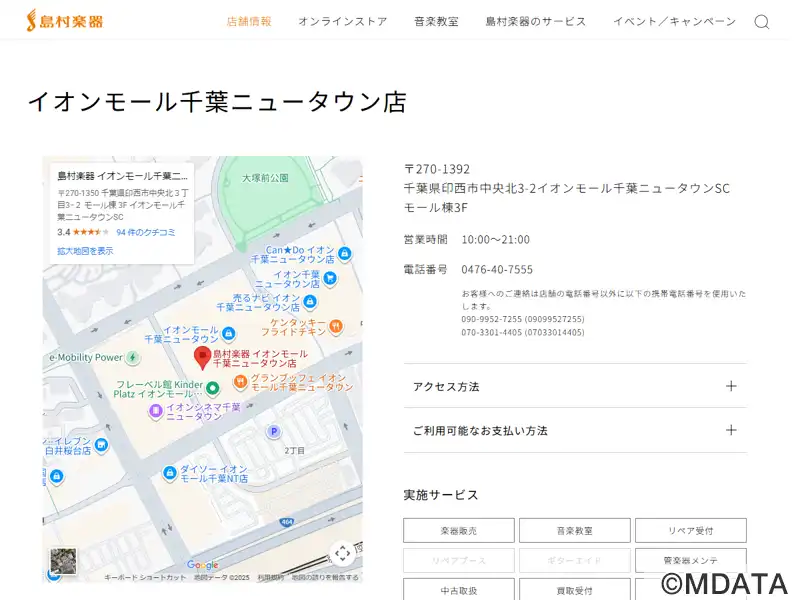Click the イオンモール千葉ニュータウン店 page heading
This screenshot has width=800, height=600.
click(217, 102)
